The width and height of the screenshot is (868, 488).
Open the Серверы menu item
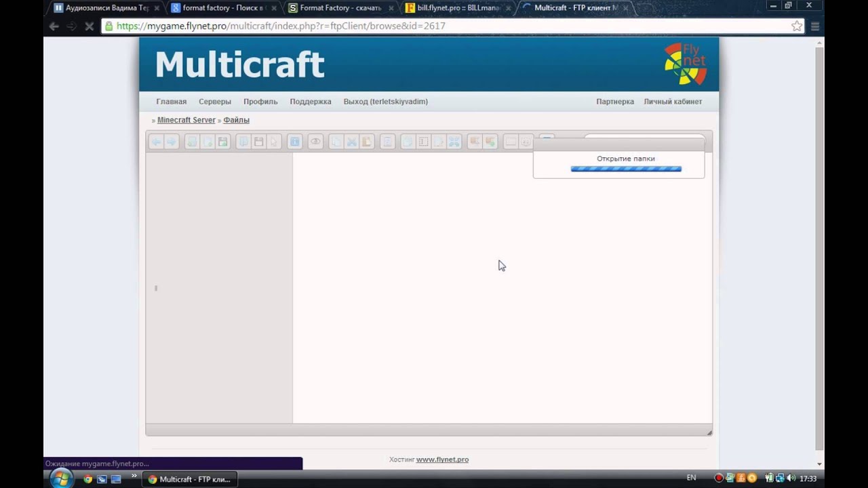pyautogui.click(x=215, y=102)
